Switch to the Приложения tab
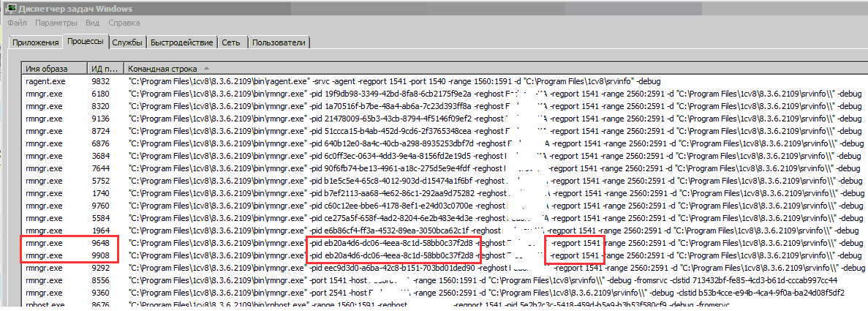This screenshot has height=311, width=868. [x=35, y=42]
